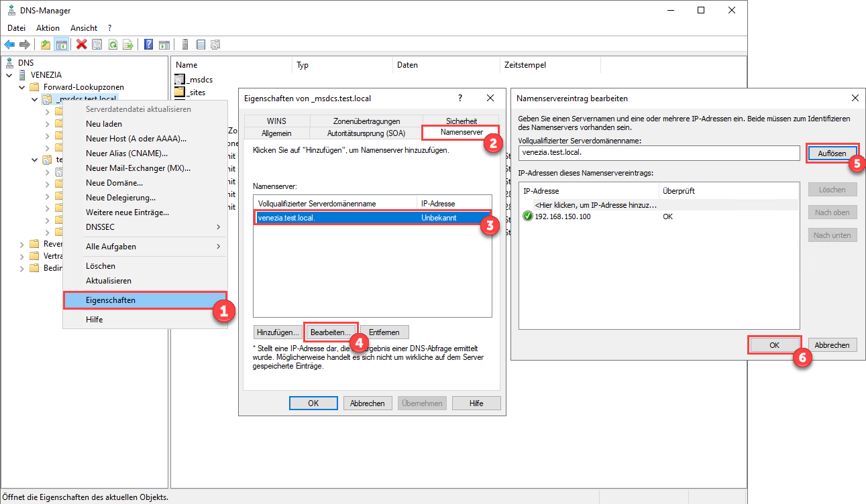Image resolution: width=866 pixels, height=504 pixels.
Task: Click the server tower toolbar icon
Action: pos(185,44)
